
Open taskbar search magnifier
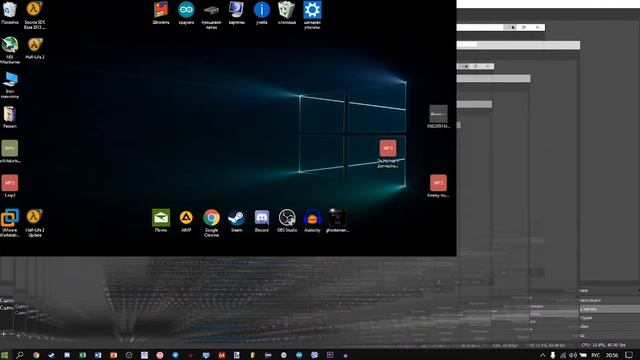pyautogui.click(x=19, y=355)
